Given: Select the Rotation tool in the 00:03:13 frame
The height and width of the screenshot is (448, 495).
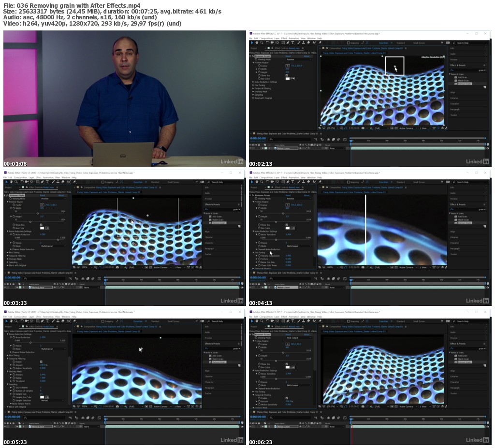Looking at the screenshot, I should point(21,182).
